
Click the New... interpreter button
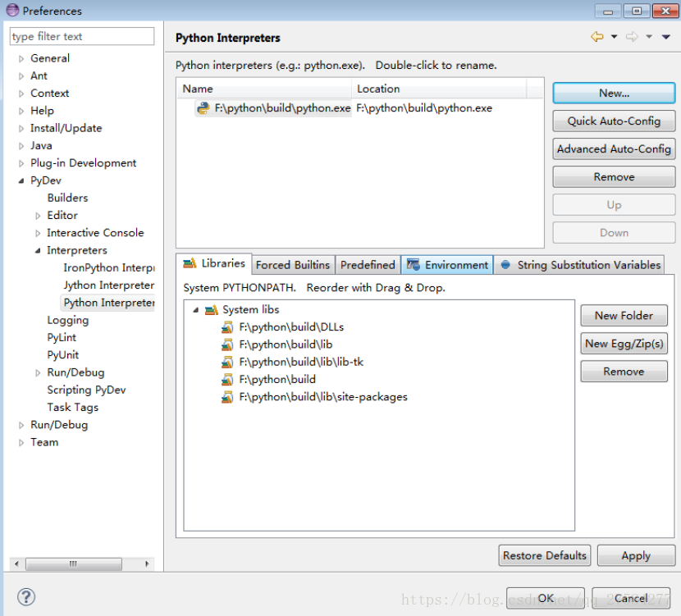tap(614, 93)
